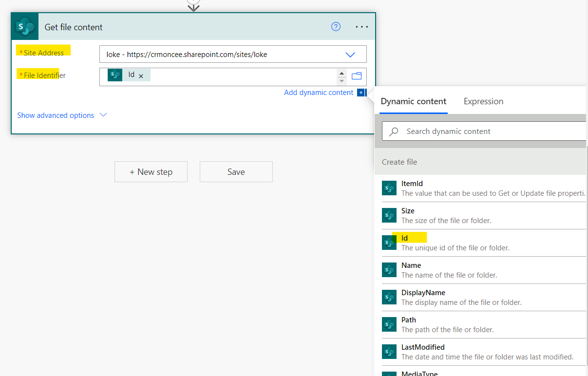The image size is (588, 376).
Task: Expand the Site Address dropdown
Action: [x=350, y=55]
